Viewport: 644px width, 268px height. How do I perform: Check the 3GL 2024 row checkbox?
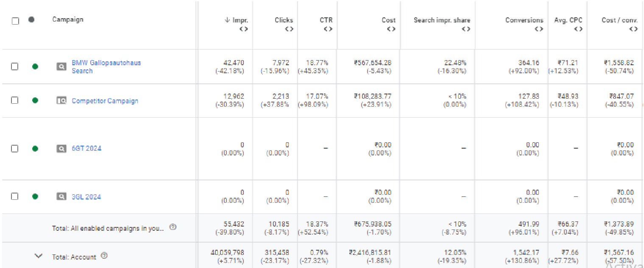14,196
